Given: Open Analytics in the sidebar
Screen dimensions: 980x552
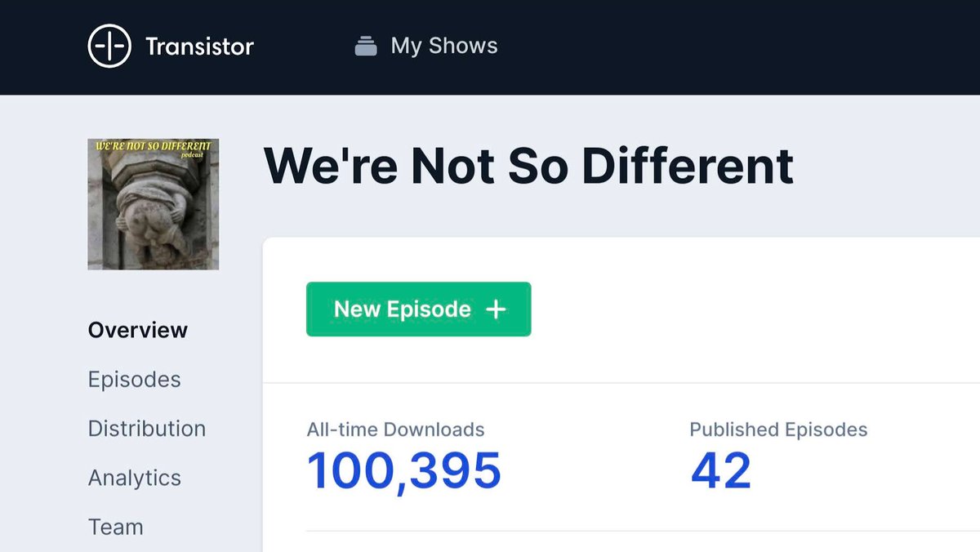Looking at the screenshot, I should click(x=135, y=478).
